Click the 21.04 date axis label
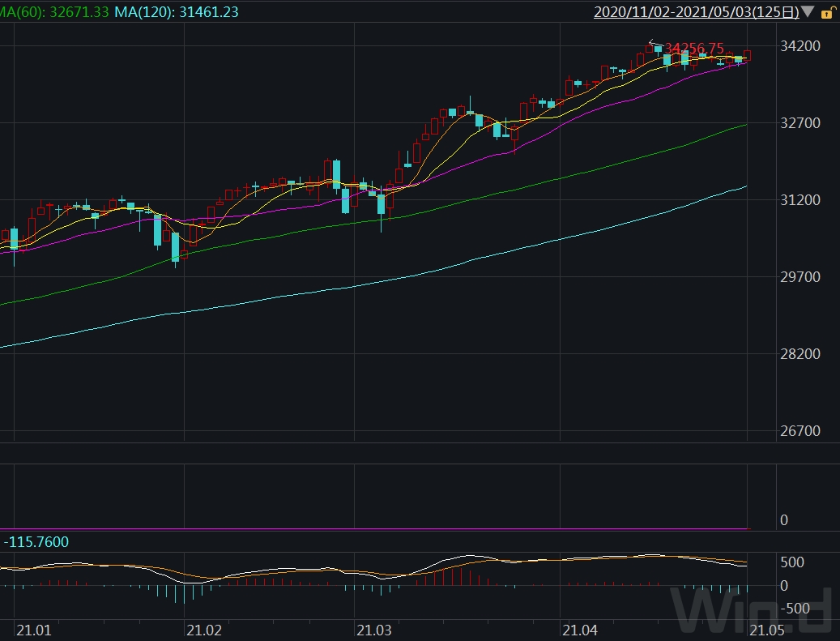The image size is (840, 641). pyautogui.click(x=579, y=630)
